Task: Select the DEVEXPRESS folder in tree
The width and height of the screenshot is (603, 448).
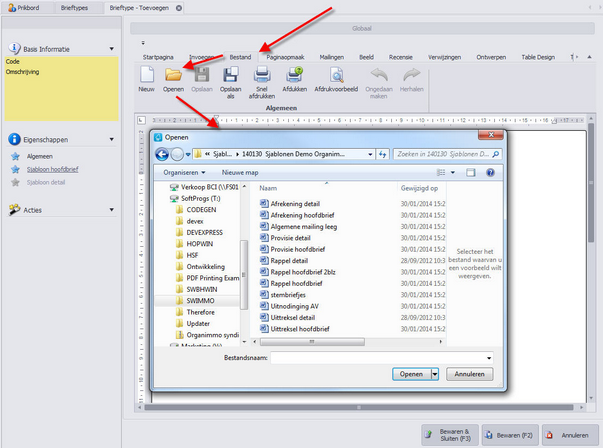Action: (205, 232)
